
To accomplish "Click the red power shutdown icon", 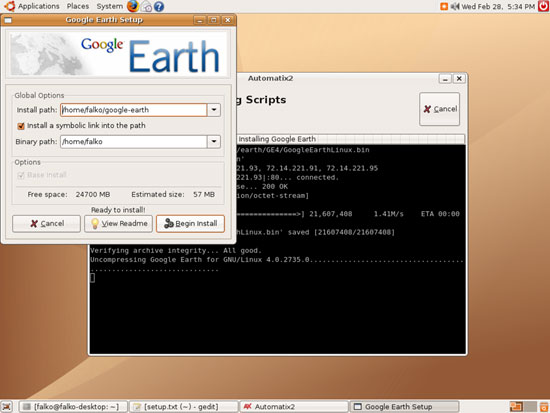I will click(x=543, y=6).
